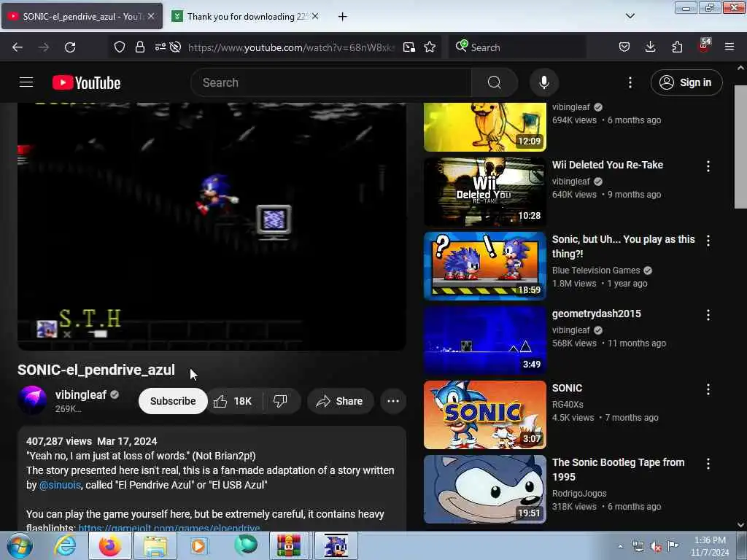
Task: Open YouTube settings three-dot menu
Action: tap(630, 82)
